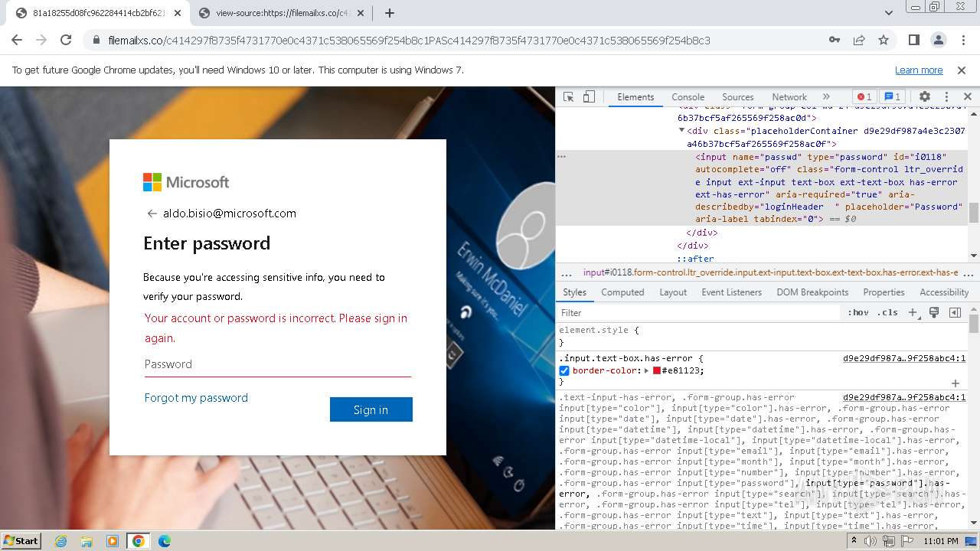This screenshot has height=551, width=980.
Task: Open the tab search dropdown arrow
Action: tap(888, 13)
